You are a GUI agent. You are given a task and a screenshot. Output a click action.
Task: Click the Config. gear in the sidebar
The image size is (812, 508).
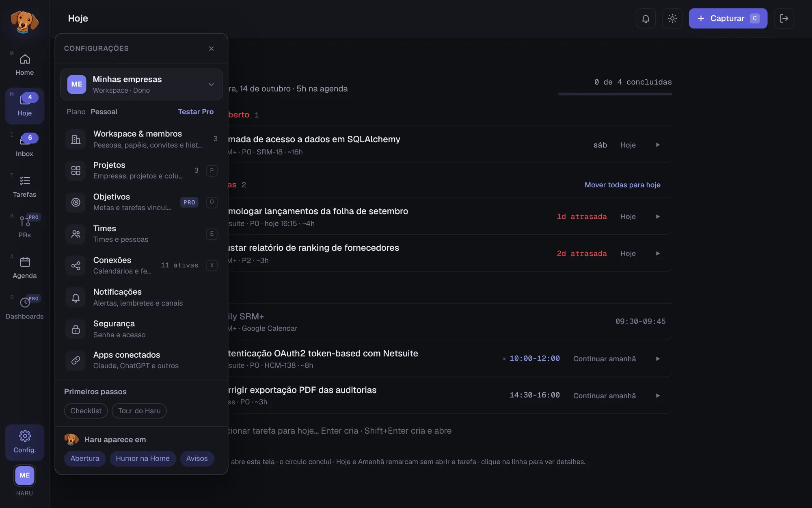coord(25,442)
